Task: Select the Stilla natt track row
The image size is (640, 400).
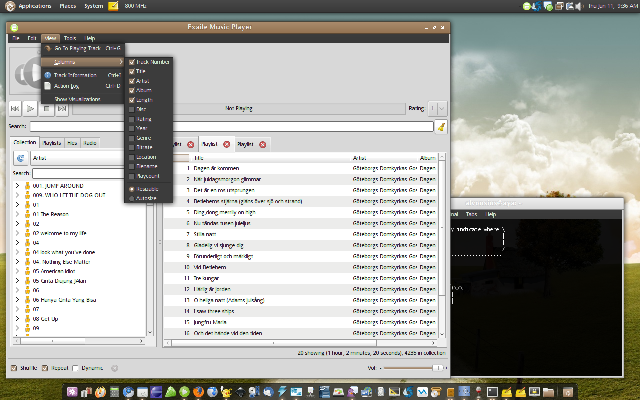Action: click(300, 234)
